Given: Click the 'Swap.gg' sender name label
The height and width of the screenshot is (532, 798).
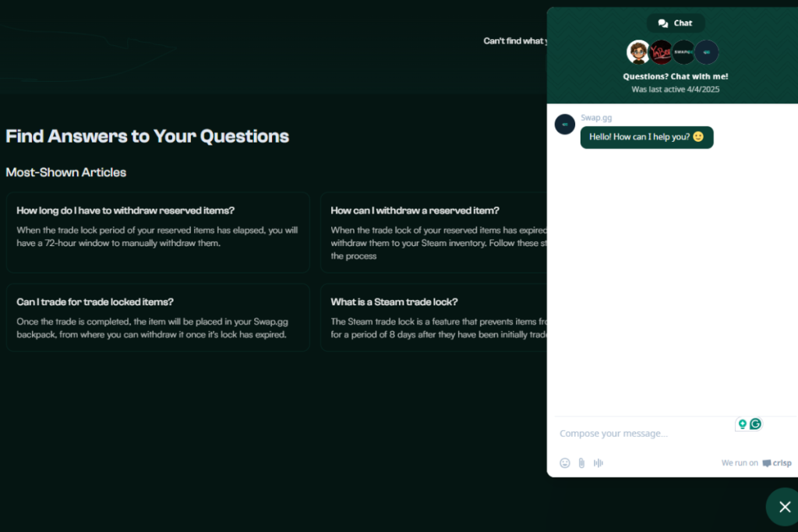Looking at the screenshot, I should pos(596,118).
